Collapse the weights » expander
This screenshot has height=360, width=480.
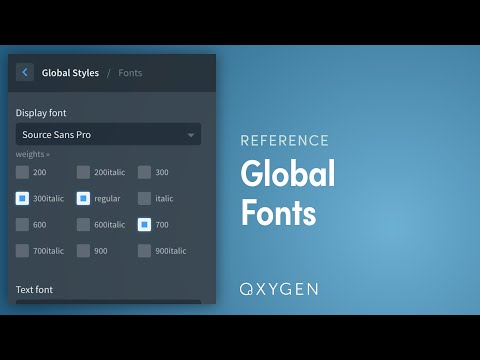33,154
